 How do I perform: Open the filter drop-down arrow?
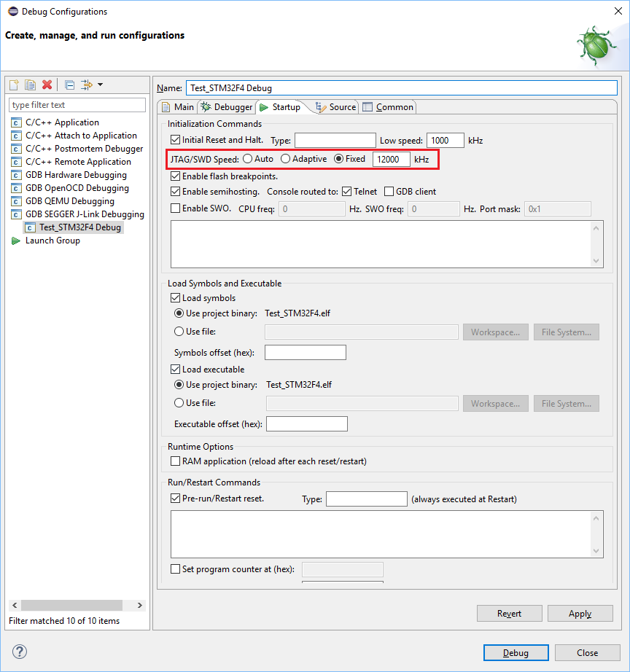click(x=99, y=85)
